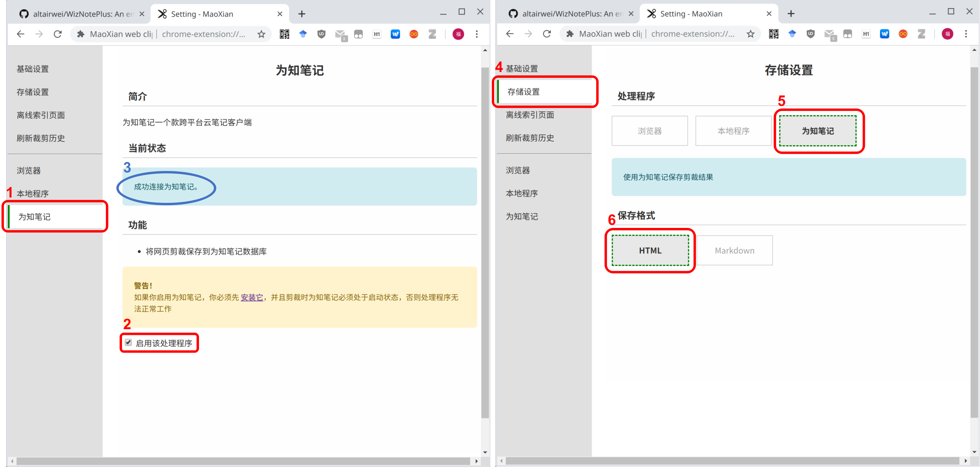Click the H1 headings extension icon in right window
The height and width of the screenshot is (467, 980).
(866, 34)
